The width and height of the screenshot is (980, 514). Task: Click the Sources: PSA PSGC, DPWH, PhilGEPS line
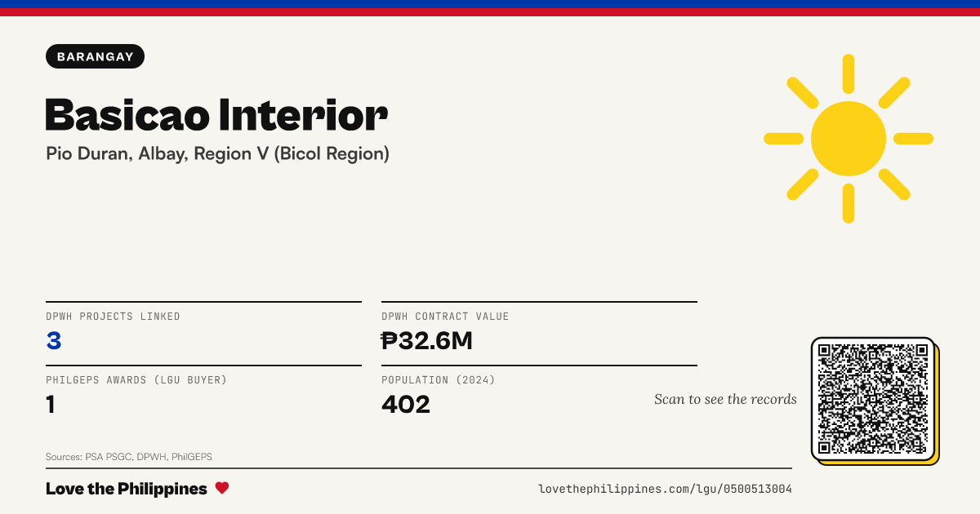(129, 457)
